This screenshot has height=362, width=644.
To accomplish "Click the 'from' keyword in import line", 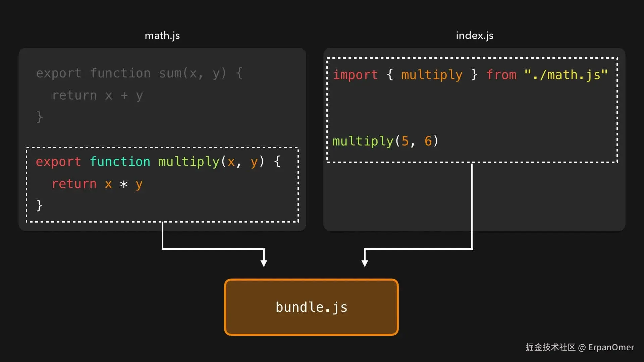I will point(501,75).
